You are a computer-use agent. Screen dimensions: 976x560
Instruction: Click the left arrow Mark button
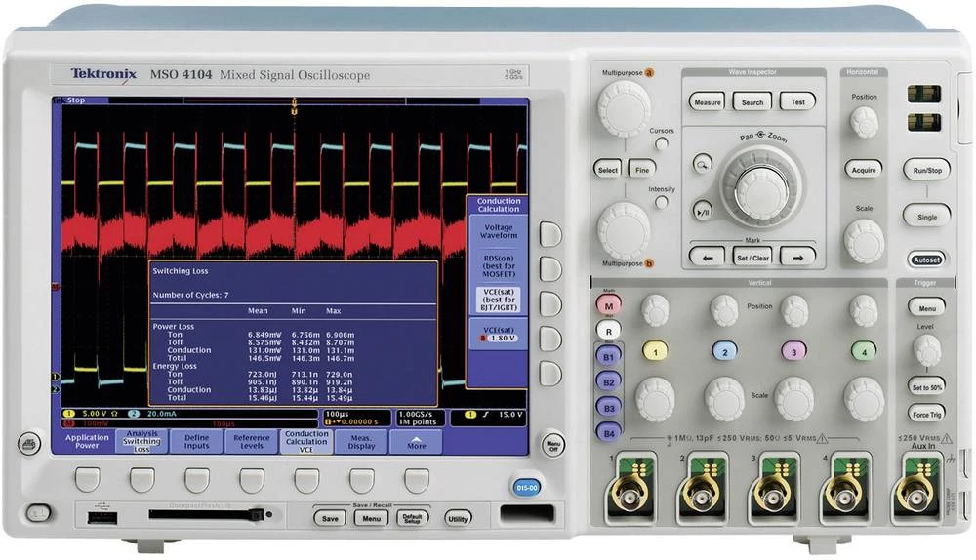pos(707,257)
